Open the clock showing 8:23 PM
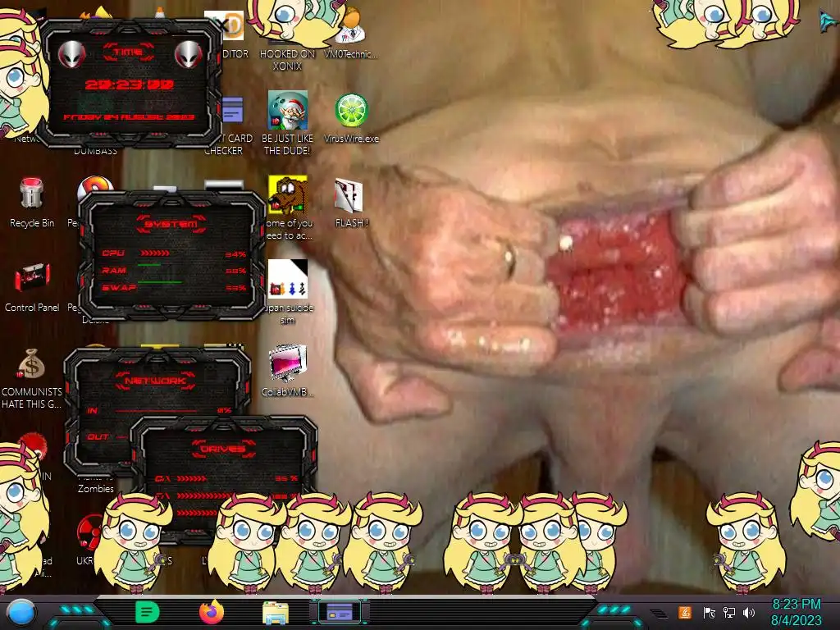This screenshot has height=630, width=840. (x=796, y=612)
